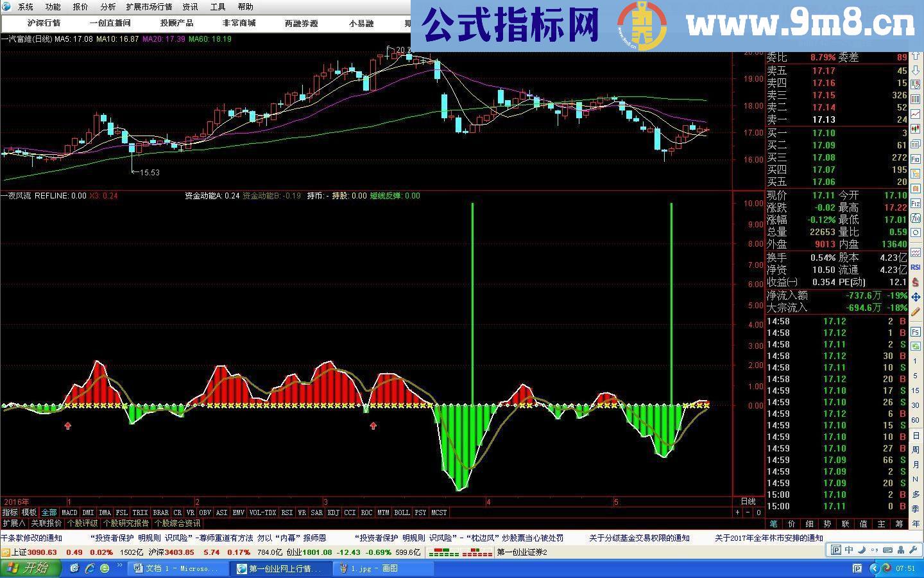Click the 个股研究报告 button
This screenshot has height=578, width=924.
(x=125, y=523)
